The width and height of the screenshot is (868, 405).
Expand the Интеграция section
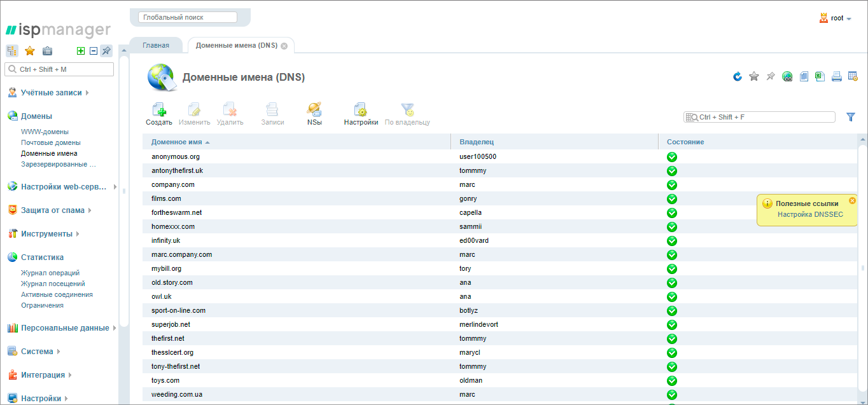39,375
